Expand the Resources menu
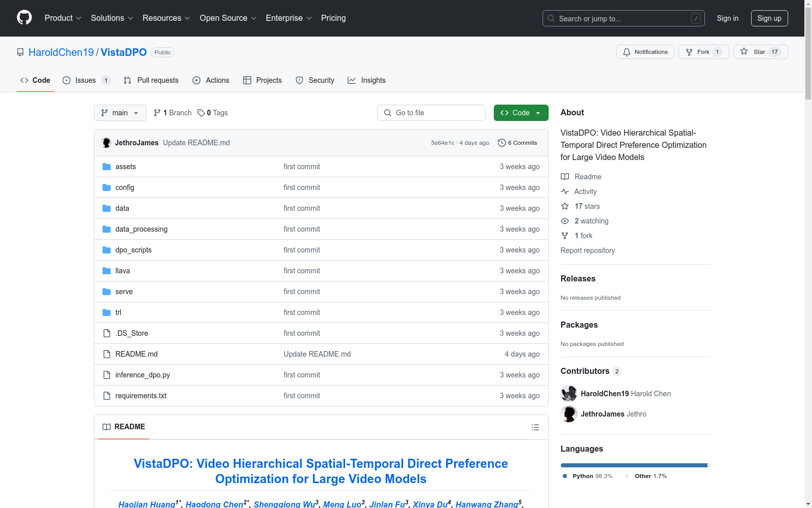This screenshot has width=812, height=508. [166, 18]
